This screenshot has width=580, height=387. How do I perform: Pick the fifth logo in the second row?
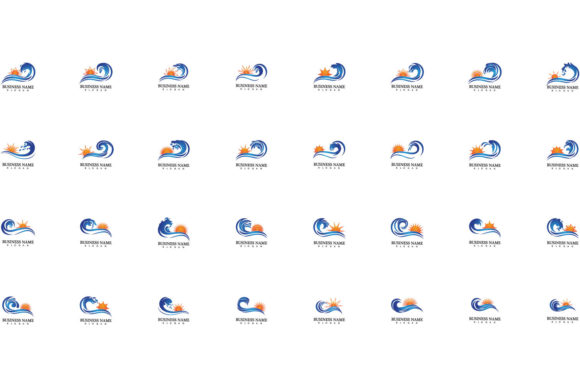click(329, 155)
